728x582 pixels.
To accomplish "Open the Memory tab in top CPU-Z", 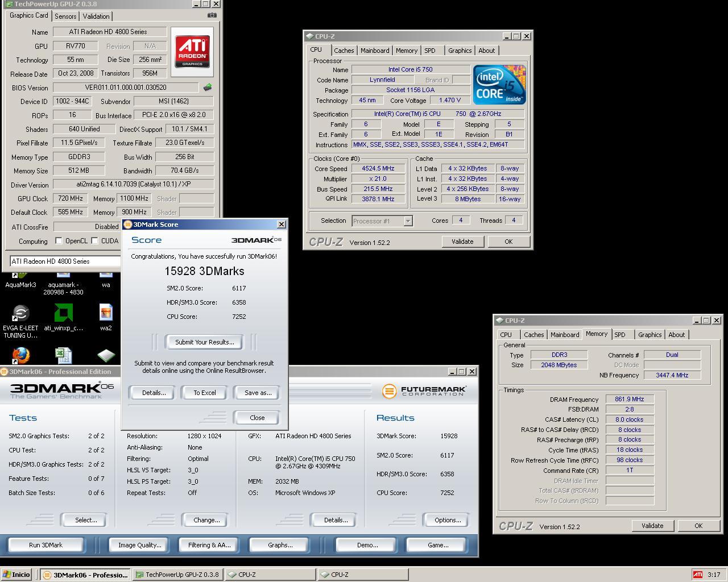I will [x=407, y=51].
